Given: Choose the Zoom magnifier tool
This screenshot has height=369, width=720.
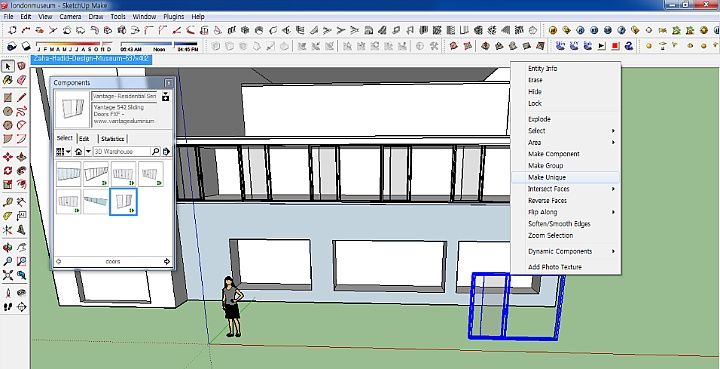Looking at the screenshot, I should click(x=8, y=262).
